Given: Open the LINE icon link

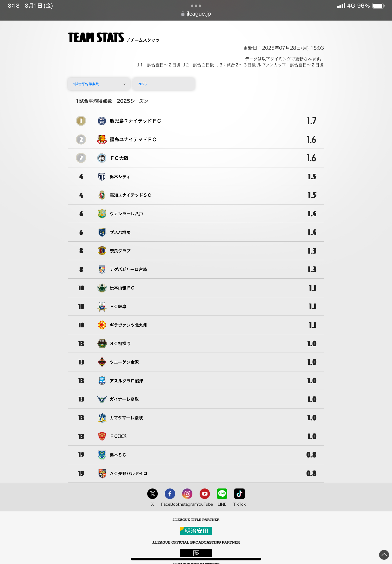Looking at the screenshot, I should pyautogui.click(x=222, y=493).
